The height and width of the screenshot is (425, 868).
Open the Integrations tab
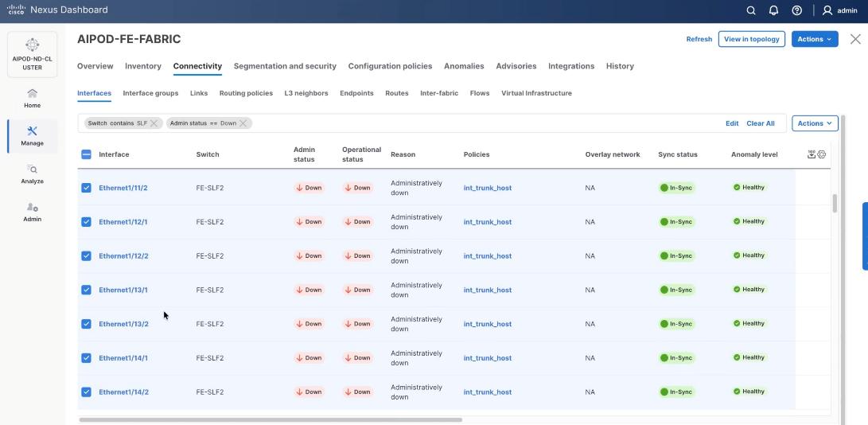click(571, 66)
